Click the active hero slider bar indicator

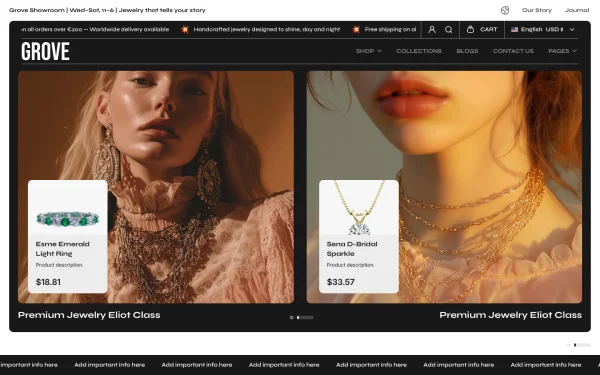(x=305, y=317)
